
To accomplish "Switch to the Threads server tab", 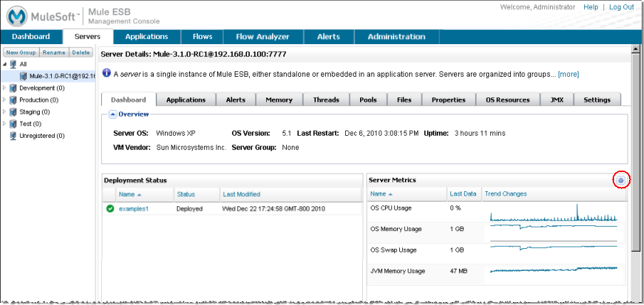I will click(326, 100).
